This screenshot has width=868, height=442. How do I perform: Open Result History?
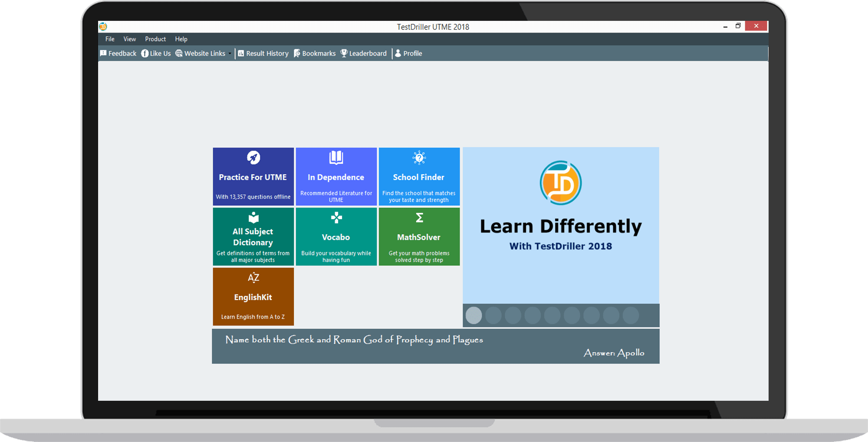pyautogui.click(x=267, y=53)
